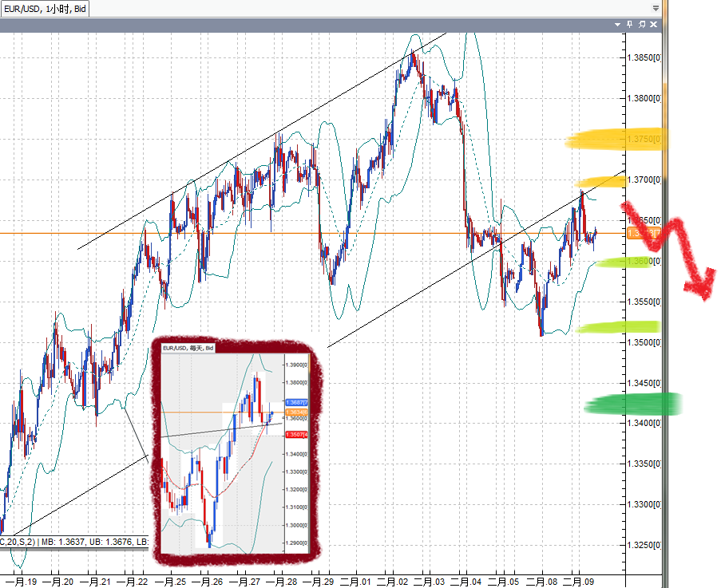Open the chart window options dropdown arrow
This screenshot has height=588, width=721.
click(x=618, y=25)
